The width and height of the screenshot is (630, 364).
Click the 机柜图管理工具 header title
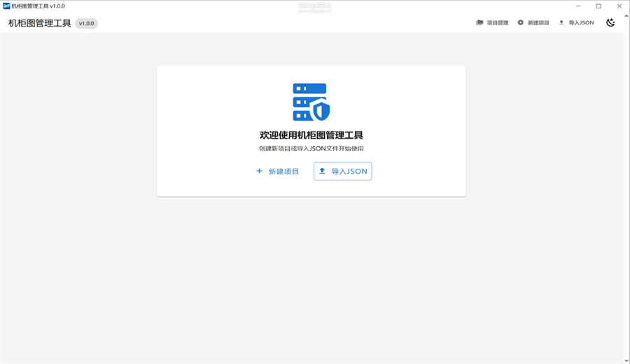click(39, 23)
